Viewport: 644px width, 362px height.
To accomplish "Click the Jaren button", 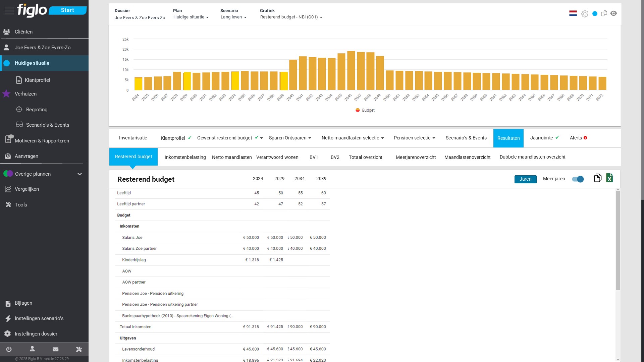I will [x=525, y=179].
